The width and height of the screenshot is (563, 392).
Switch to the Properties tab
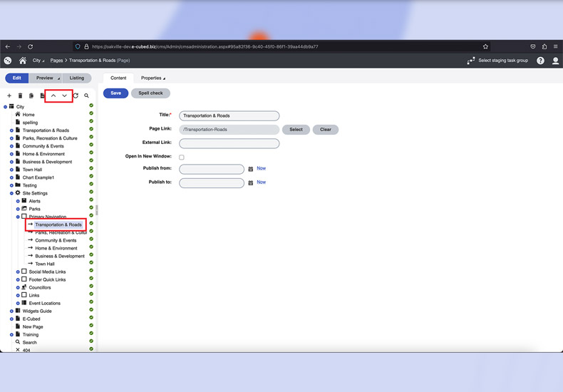(153, 78)
